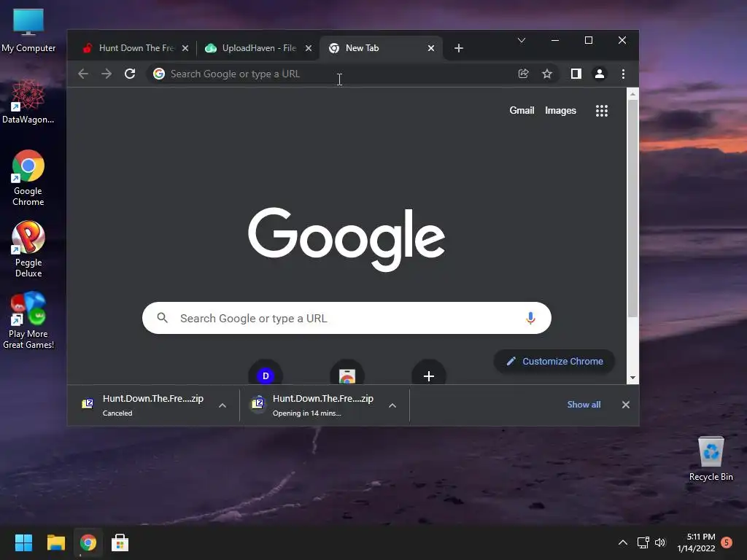Image resolution: width=747 pixels, height=560 pixels.
Task: Show hidden system tray icons
Action: click(623, 542)
